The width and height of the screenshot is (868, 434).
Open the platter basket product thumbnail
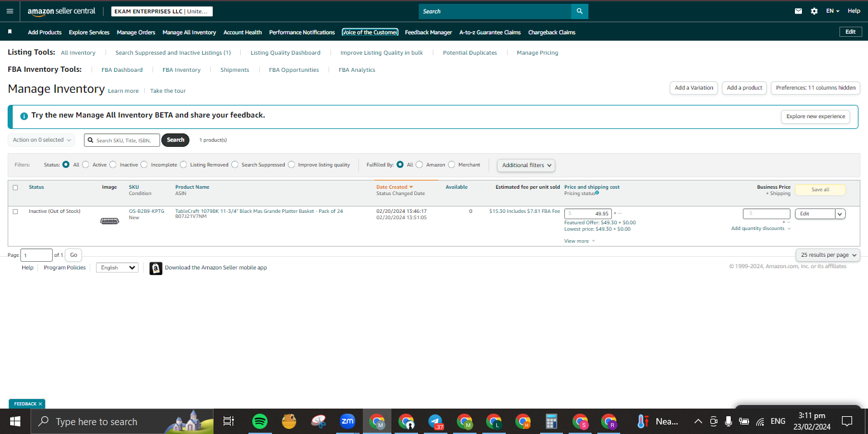pyautogui.click(x=109, y=220)
